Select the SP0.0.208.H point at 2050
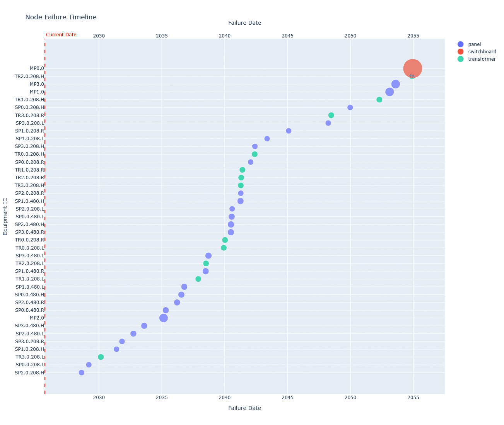This screenshot has width=504, height=425. click(x=350, y=107)
